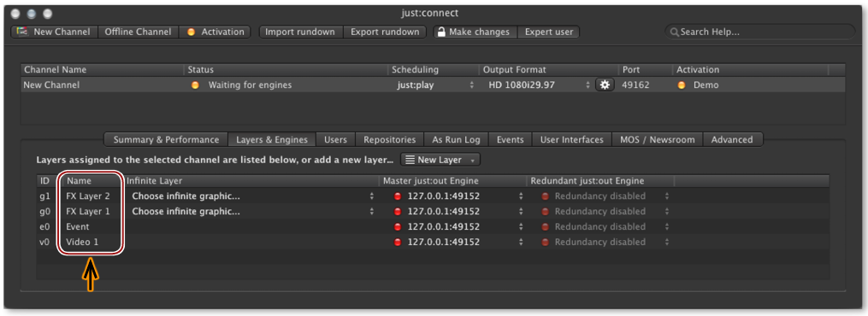Click the Event layer name cell
Screen dimensions: 868x316
(x=78, y=227)
